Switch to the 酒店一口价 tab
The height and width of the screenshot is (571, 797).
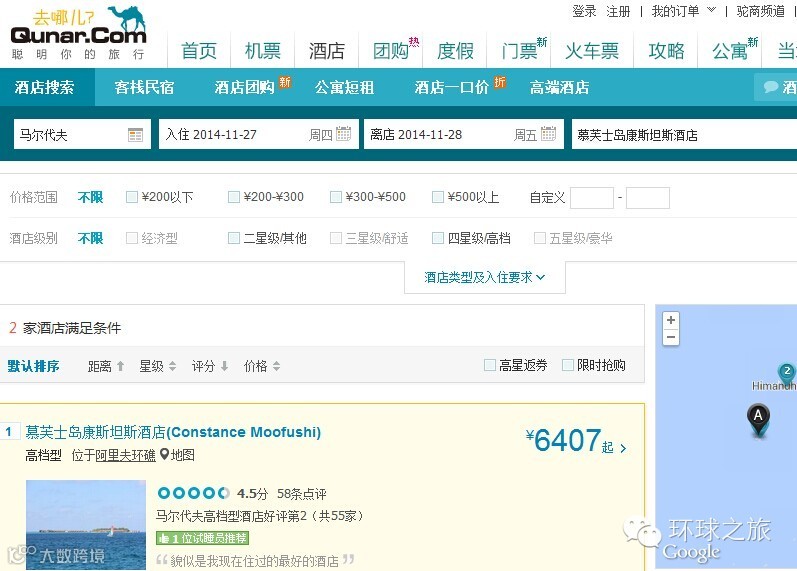coord(452,87)
